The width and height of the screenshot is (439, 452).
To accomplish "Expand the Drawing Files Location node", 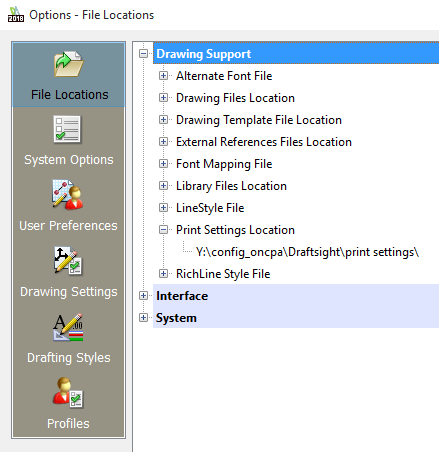I will [163, 98].
